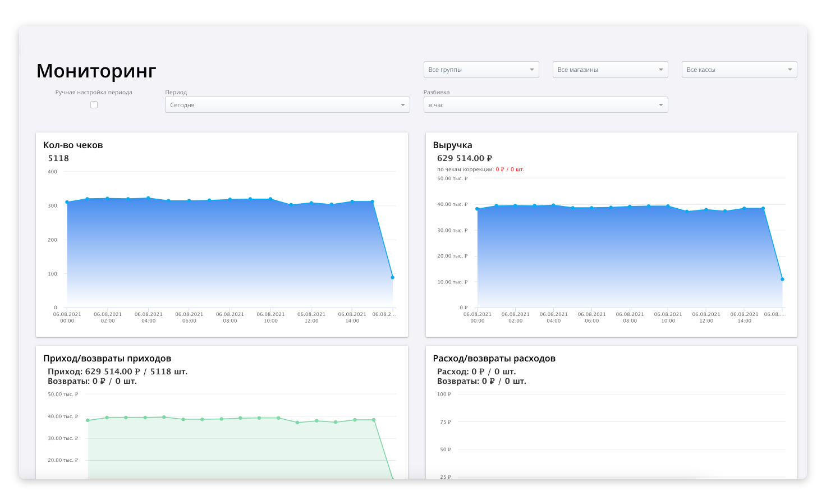Open the "Все кассы" dropdown

[739, 70]
